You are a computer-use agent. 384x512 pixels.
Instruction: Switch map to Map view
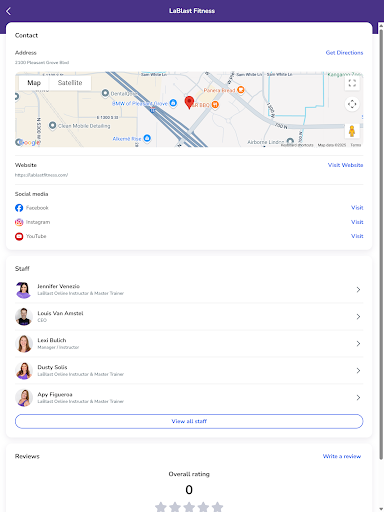[34, 83]
